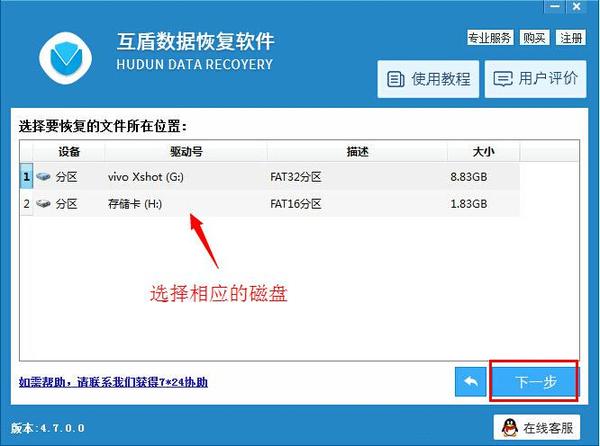Select the 存储卡 (H:) drive

(x=135, y=203)
